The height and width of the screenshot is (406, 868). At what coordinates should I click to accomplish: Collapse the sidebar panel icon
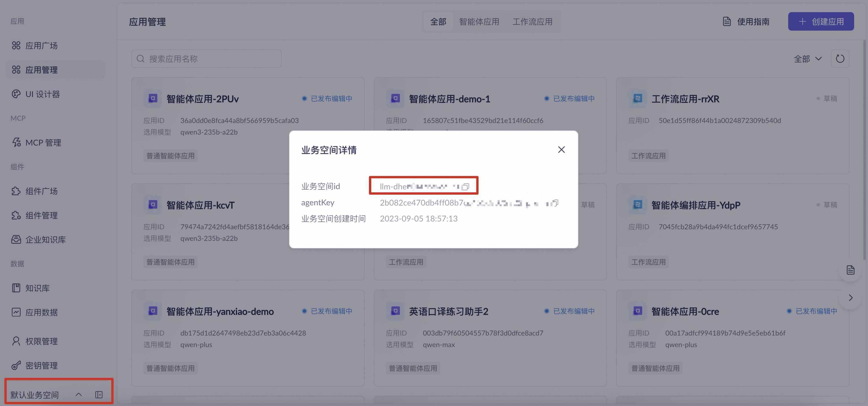coord(99,394)
